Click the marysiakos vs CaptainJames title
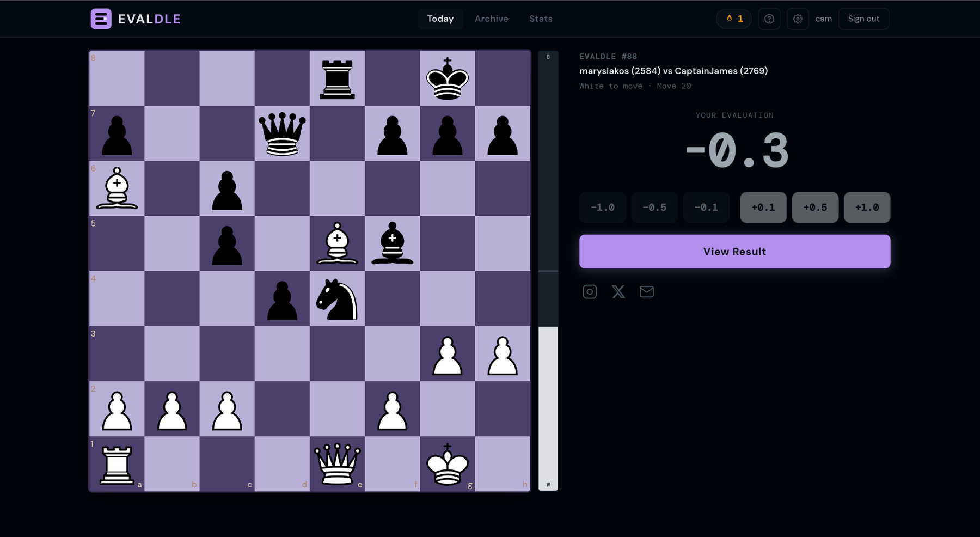 [673, 71]
